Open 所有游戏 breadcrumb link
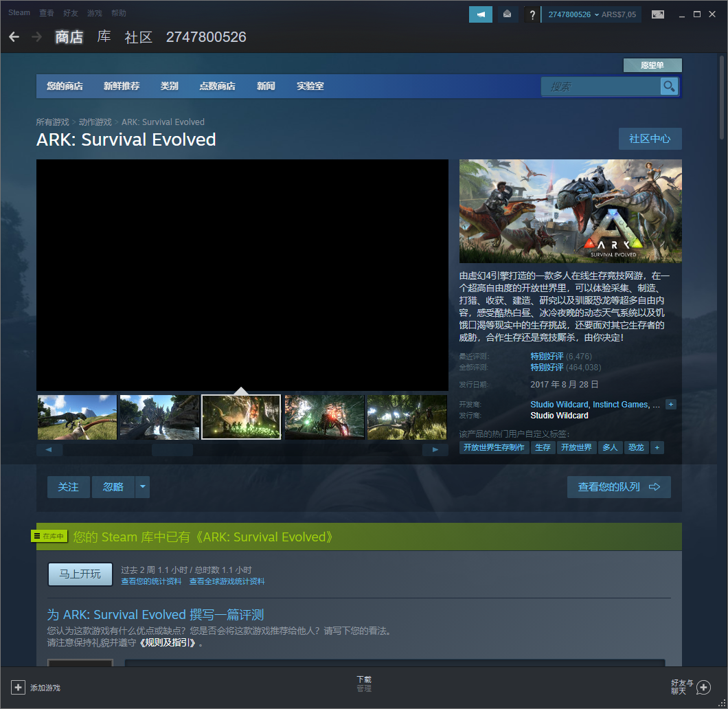 (x=52, y=122)
